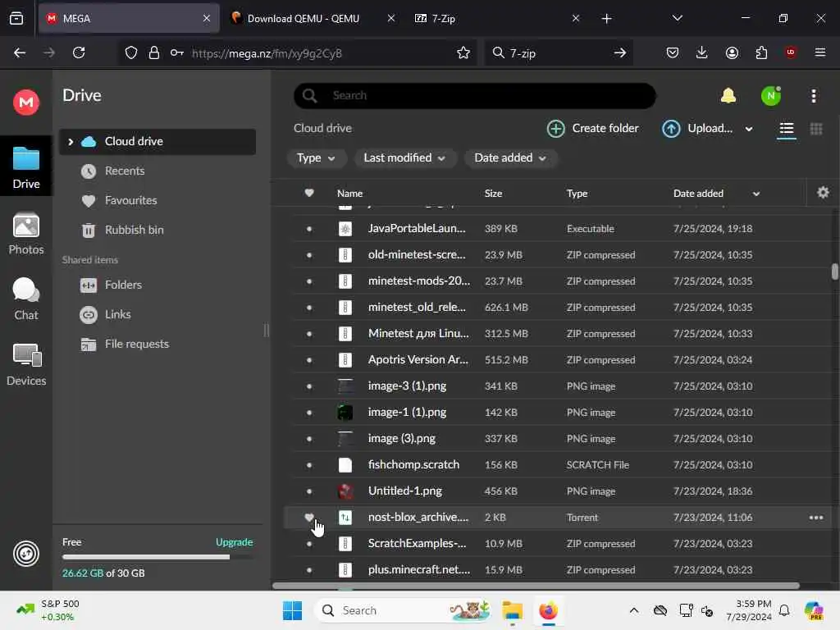Screen dimensions: 840x630
Task: Open the column settings gear
Action: click(x=823, y=192)
